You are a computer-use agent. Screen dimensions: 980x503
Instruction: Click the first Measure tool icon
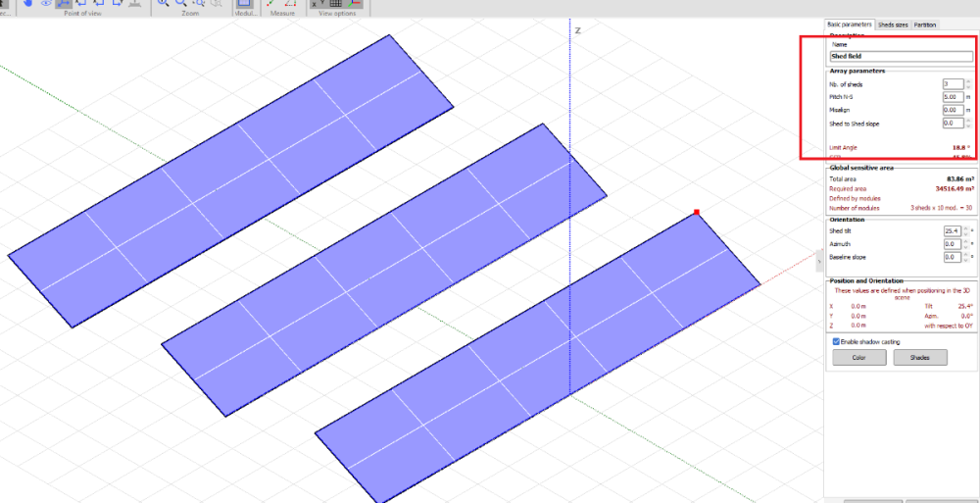pyautogui.click(x=272, y=3)
